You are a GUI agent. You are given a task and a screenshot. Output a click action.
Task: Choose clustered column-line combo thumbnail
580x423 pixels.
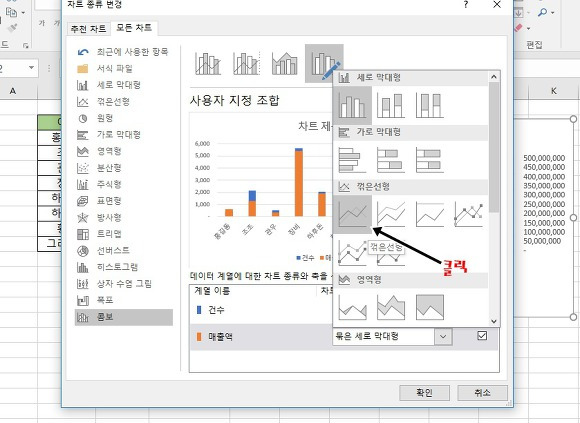coord(208,64)
